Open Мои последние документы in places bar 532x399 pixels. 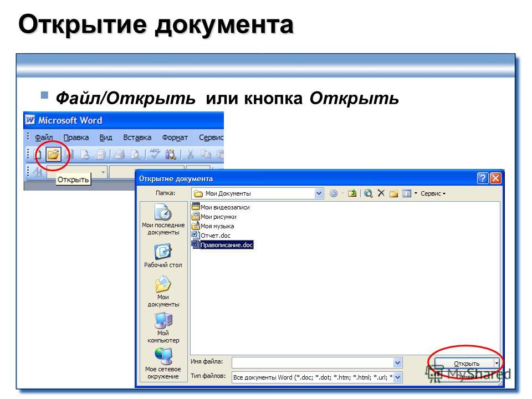(x=163, y=219)
